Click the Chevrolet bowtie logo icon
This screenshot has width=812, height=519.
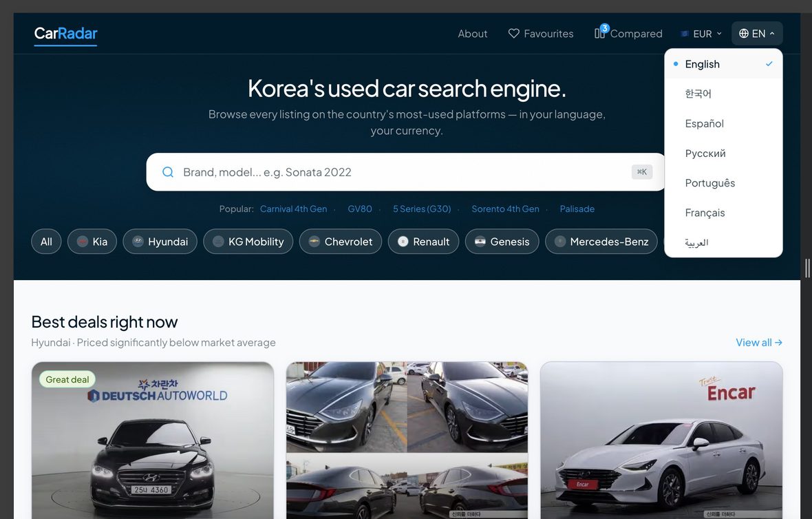[314, 242]
